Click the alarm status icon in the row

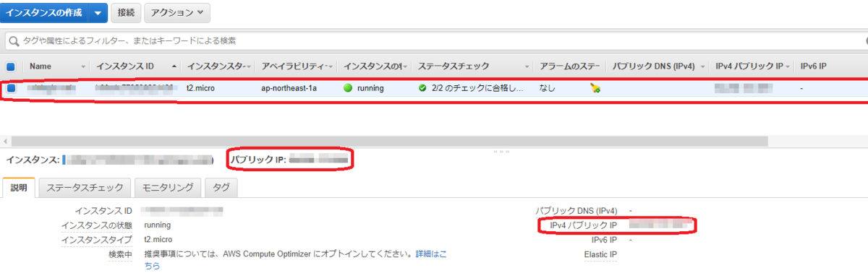coord(595,89)
